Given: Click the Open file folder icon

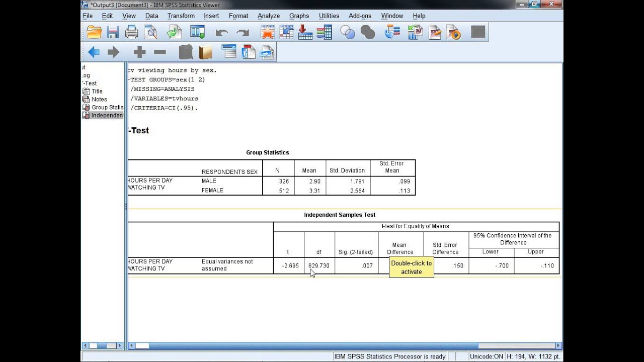Looking at the screenshot, I should 94,33.
